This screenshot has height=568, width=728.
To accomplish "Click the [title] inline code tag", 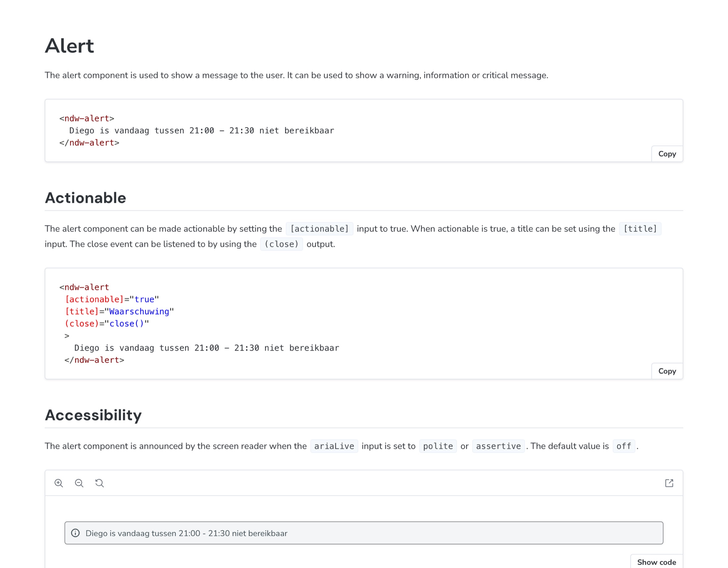I will 640,229.
